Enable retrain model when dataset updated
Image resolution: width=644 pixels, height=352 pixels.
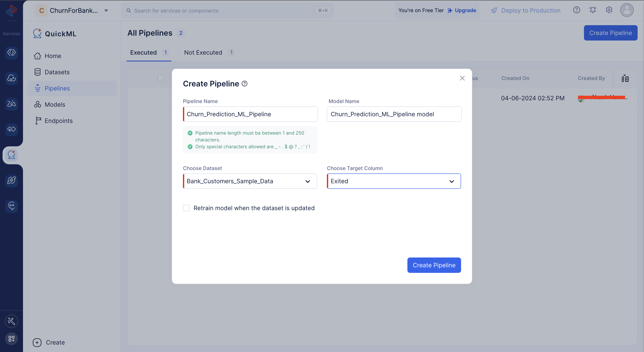[187, 208]
